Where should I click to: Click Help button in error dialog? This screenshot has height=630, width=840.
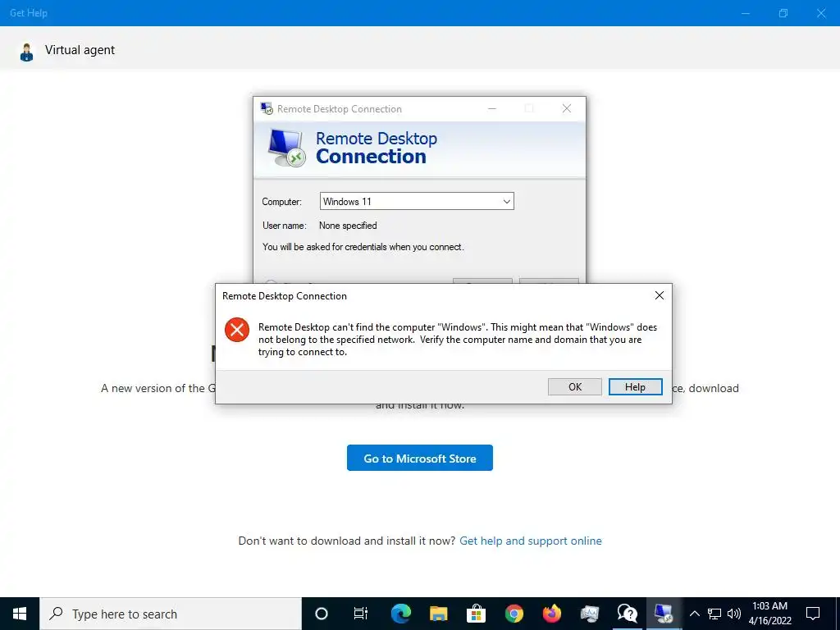(x=636, y=387)
